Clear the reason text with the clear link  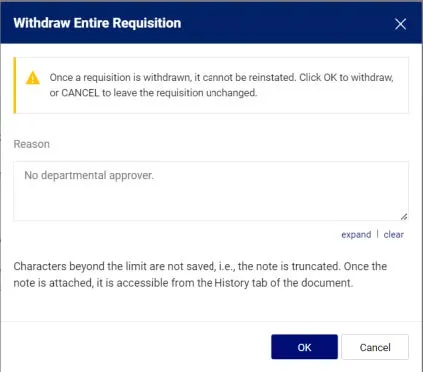coord(393,234)
